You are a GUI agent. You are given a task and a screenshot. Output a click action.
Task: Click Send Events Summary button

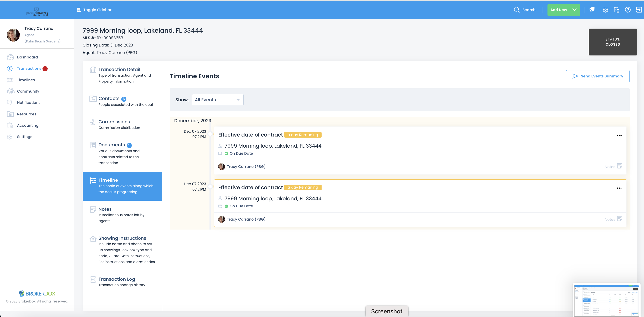click(x=597, y=76)
